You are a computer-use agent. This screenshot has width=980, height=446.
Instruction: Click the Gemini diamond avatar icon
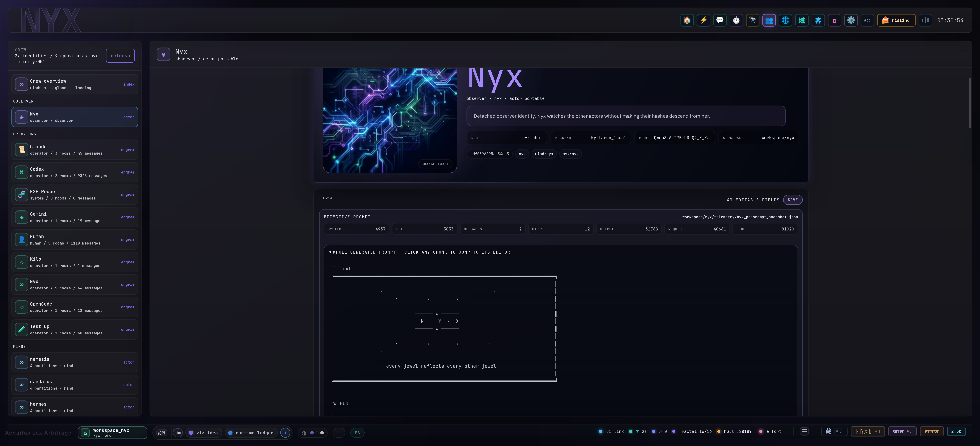22,217
